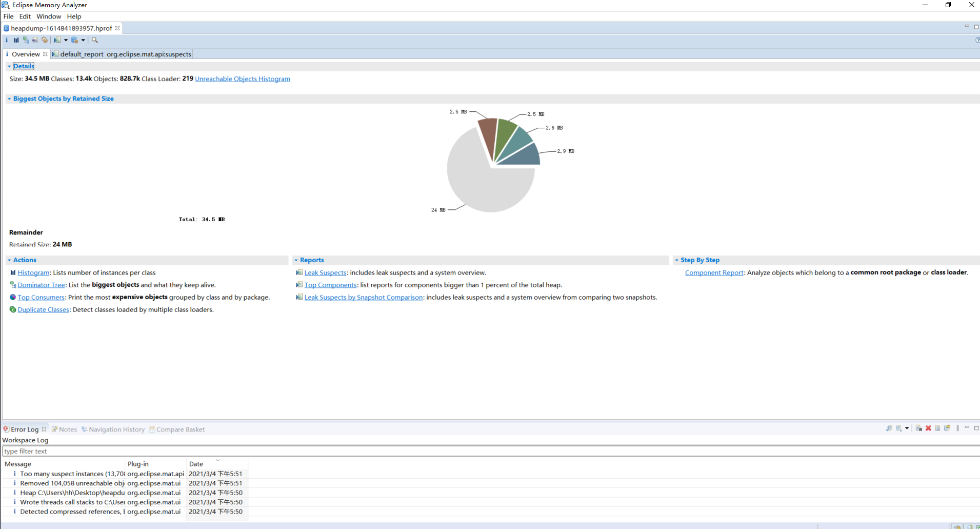980x529 pixels.
Task: Open the Duplicate Classes link
Action: (x=43, y=309)
